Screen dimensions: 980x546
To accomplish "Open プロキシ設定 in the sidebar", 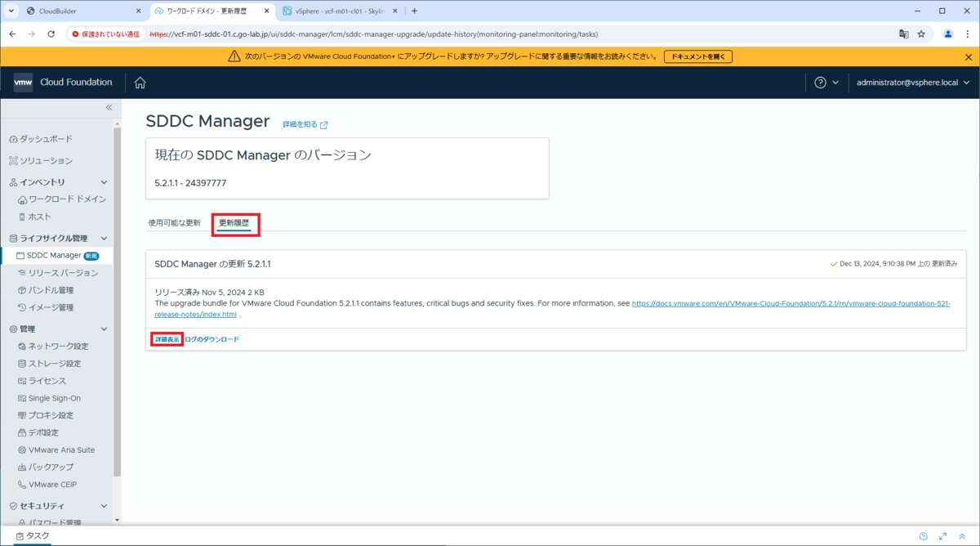I will point(49,415).
